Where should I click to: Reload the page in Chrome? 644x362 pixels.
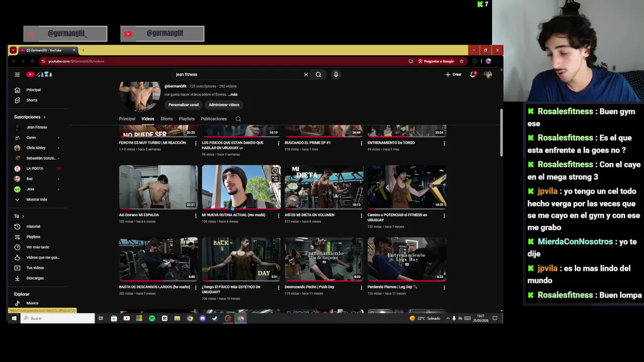point(32,61)
